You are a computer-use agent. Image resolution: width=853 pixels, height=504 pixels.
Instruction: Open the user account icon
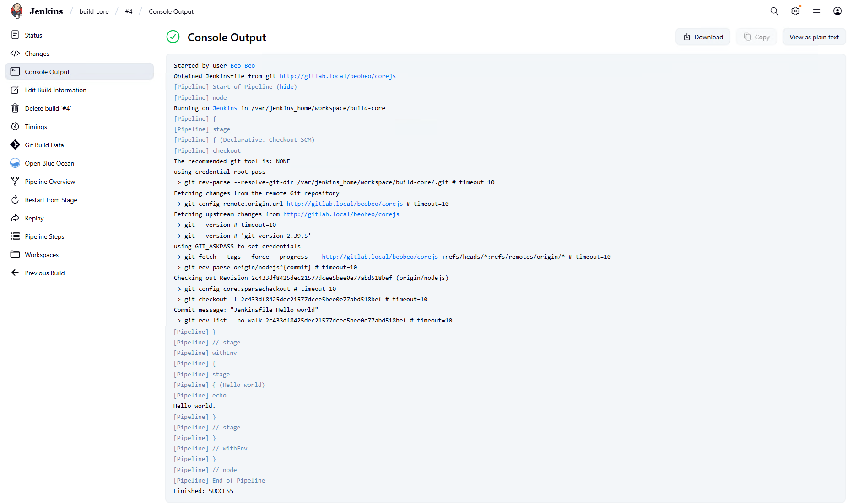click(837, 11)
